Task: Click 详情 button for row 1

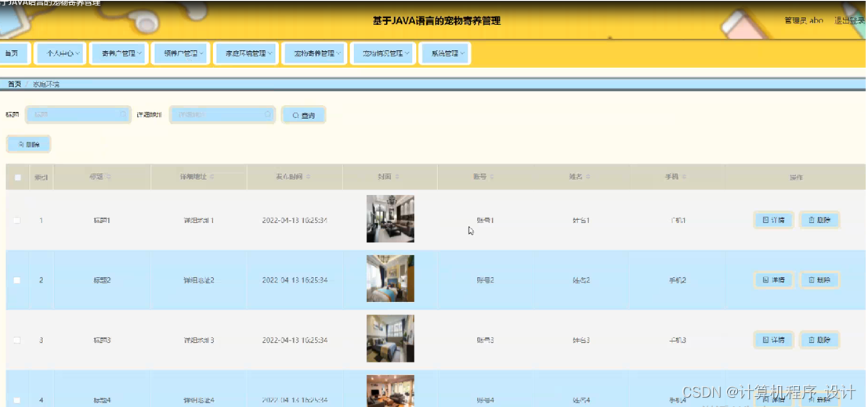Action: click(774, 220)
